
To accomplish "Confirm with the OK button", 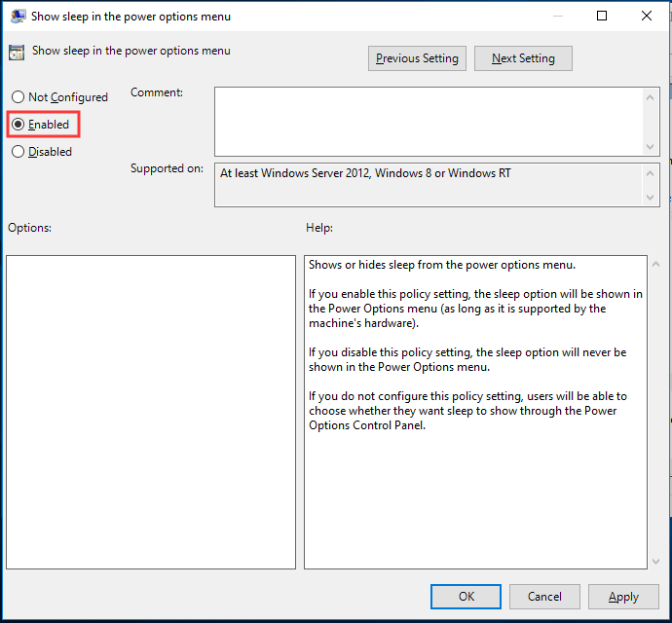I will tap(466, 597).
